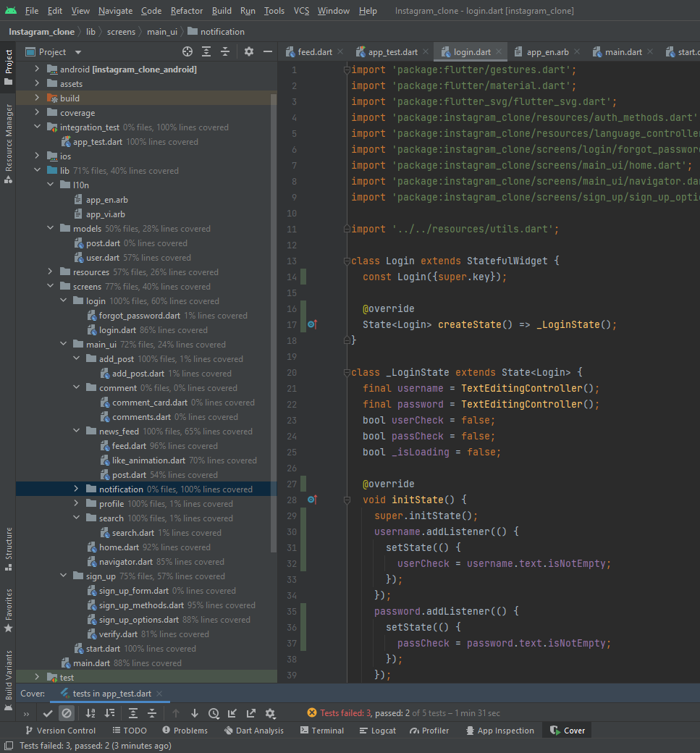Expand the test folder in the Project tree

click(35, 677)
